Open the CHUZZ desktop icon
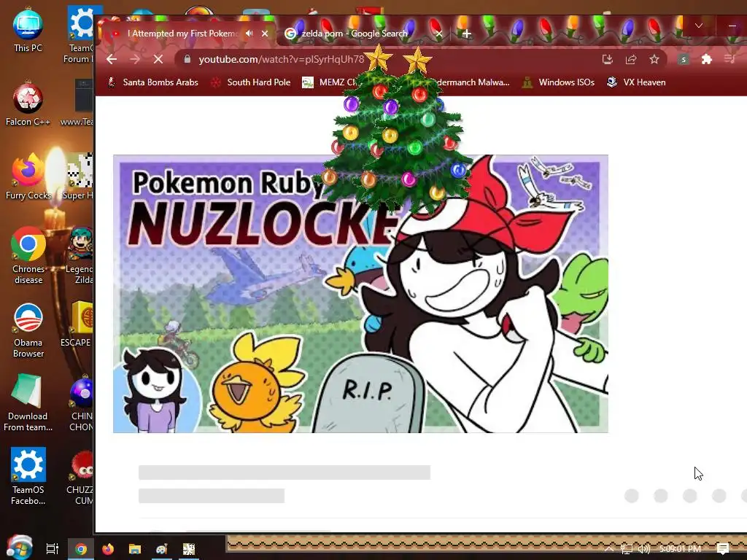Viewport: 747px width, 560px height. point(80,476)
